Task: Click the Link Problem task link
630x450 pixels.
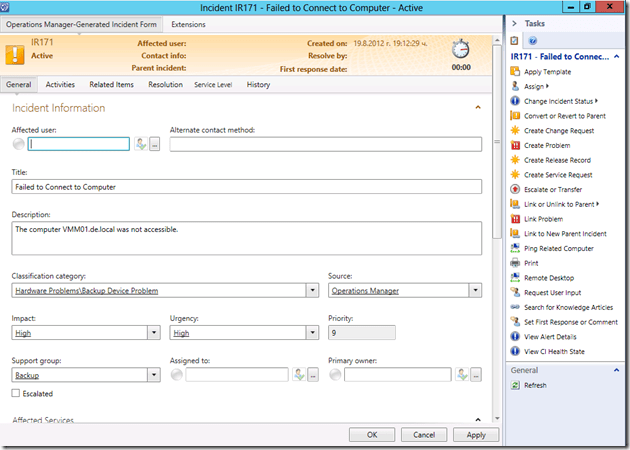Action: pos(543,219)
